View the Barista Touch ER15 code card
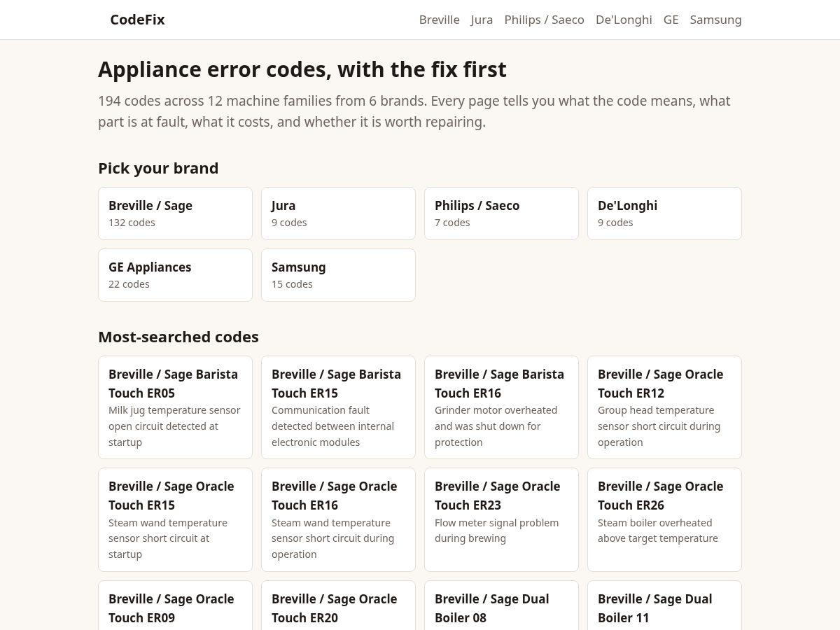This screenshot has height=630, width=840. pyautogui.click(x=338, y=407)
